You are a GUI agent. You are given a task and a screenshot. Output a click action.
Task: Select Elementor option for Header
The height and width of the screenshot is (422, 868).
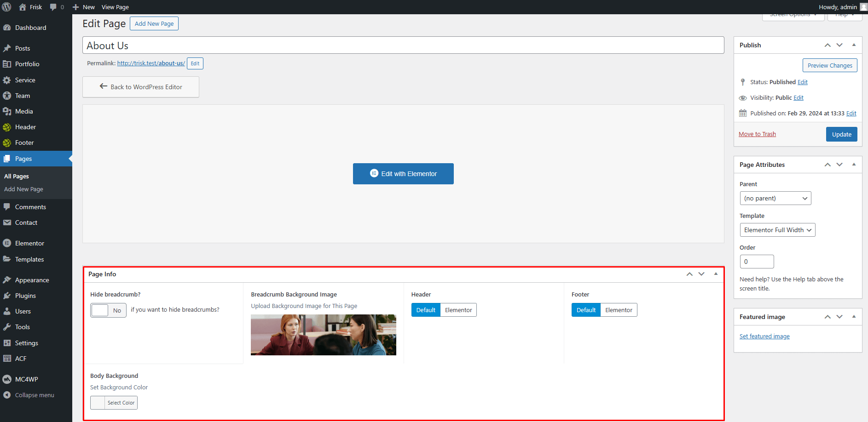tap(458, 310)
